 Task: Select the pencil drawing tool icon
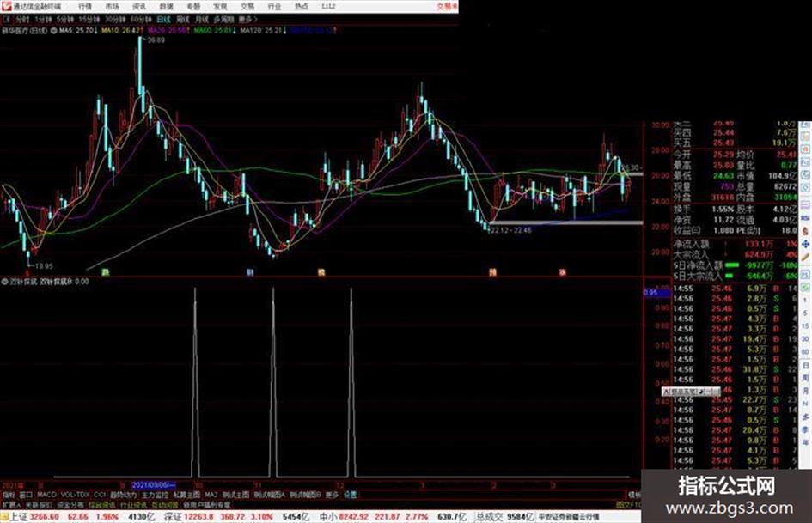[805, 257]
